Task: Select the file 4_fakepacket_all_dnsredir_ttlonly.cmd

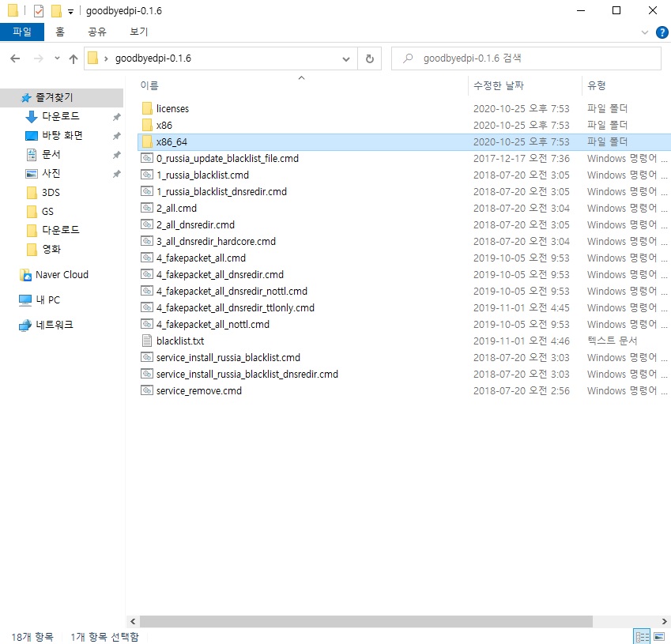Action: click(x=236, y=307)
